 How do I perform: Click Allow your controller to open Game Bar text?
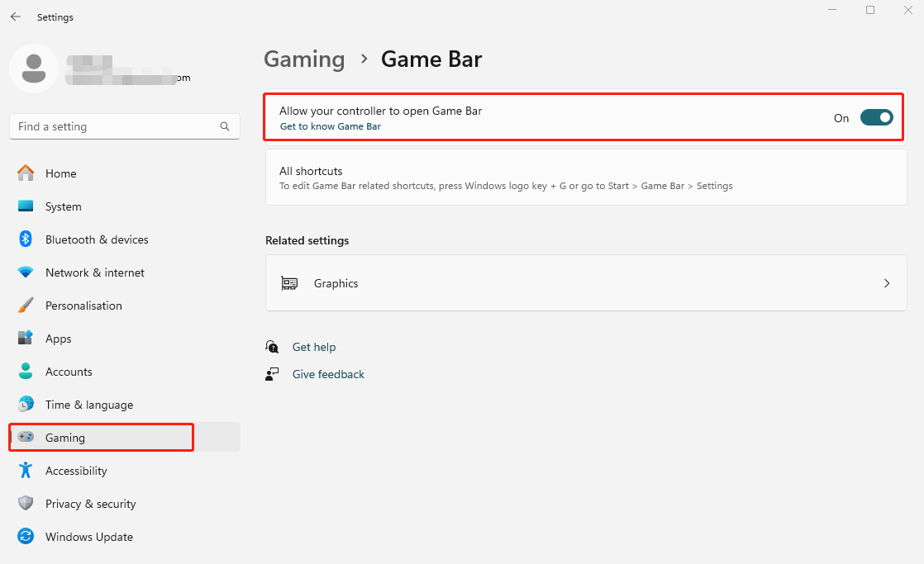pyautogui.click(x=381, y=111)
